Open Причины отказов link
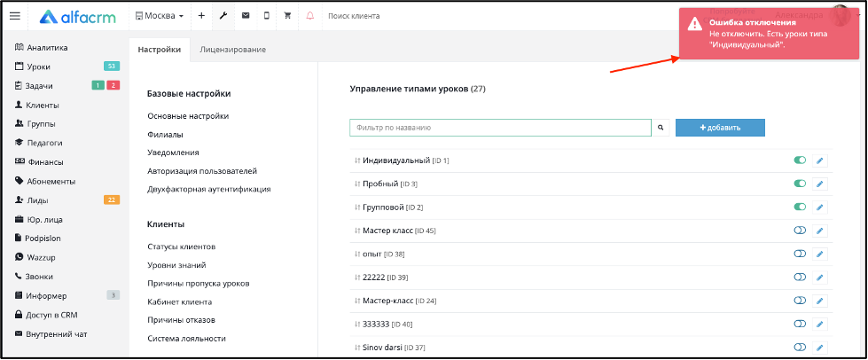Image resolution: width=868 pixels, height=360 pixels. point(181,319)
